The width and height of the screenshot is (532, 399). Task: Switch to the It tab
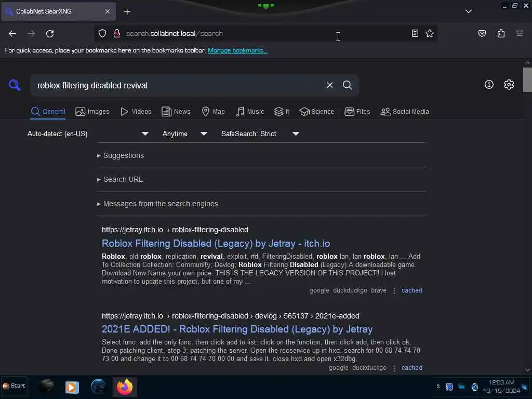[282, 112]
